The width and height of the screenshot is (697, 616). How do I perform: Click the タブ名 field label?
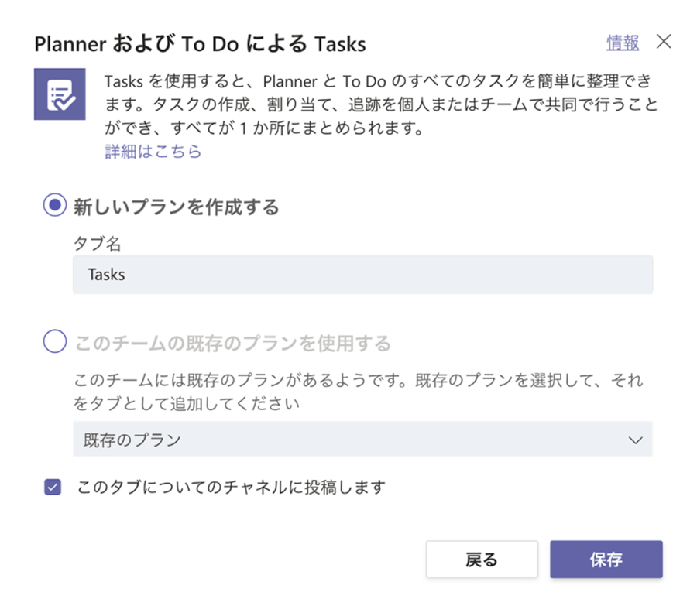click(x=97, y=243)
